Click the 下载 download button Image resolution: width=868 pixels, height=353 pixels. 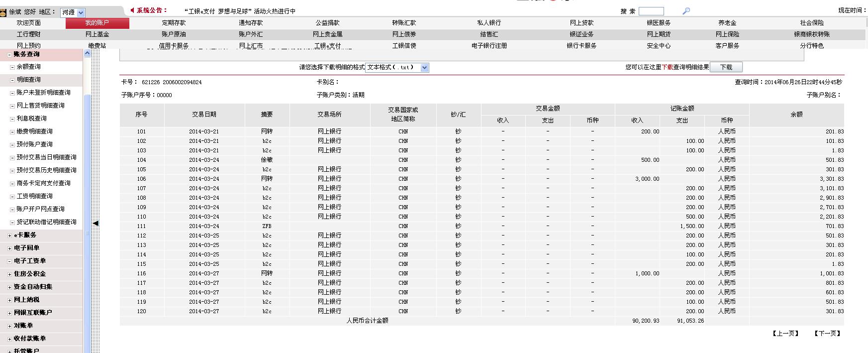726,67
